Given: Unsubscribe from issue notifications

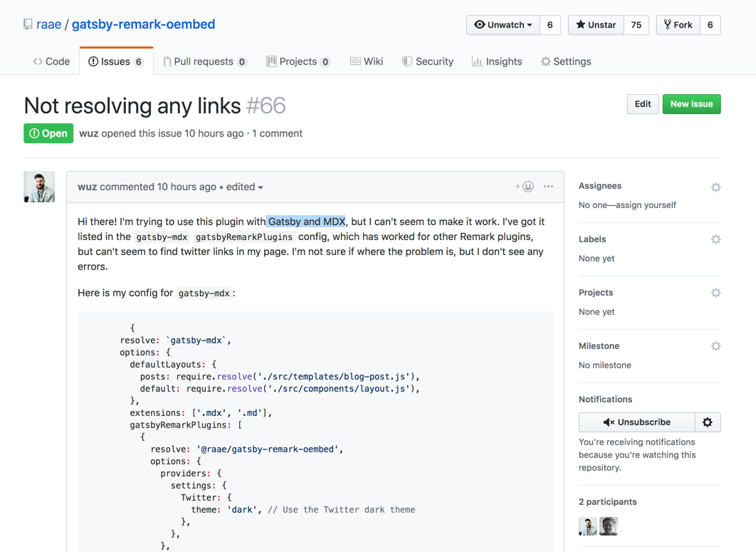Looking at the screenshot, I should click(x=637, y=422).
